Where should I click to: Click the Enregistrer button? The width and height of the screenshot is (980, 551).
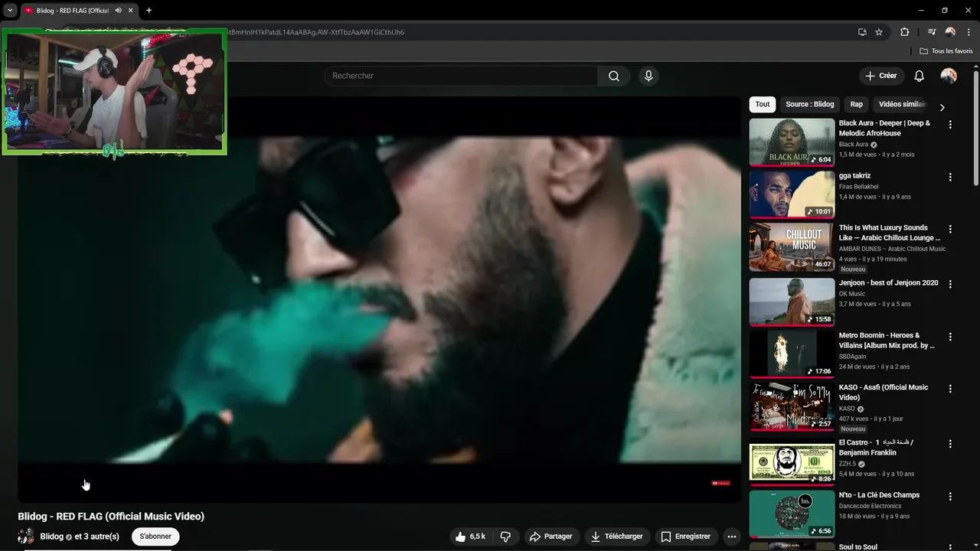pos(686,536)
